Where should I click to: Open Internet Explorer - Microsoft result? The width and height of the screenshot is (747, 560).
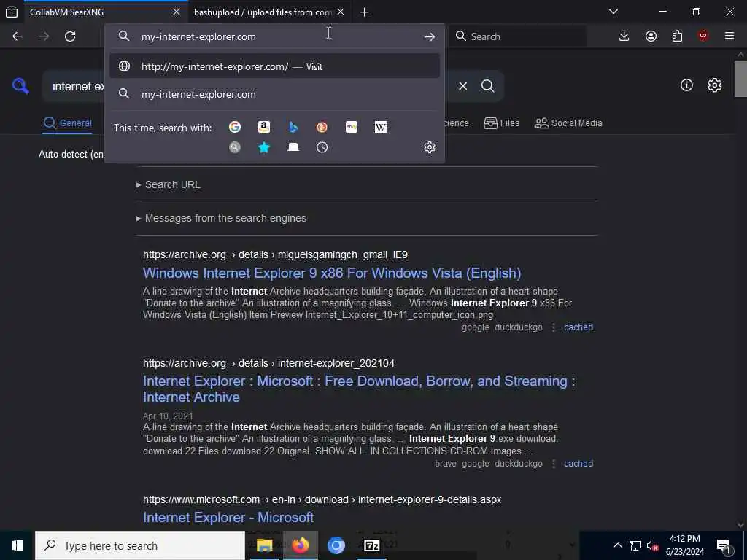pyautogui.click(x=228, y=517)
